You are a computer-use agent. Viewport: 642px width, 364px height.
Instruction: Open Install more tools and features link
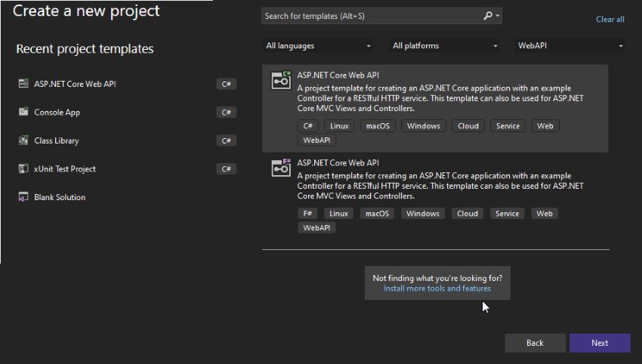click(437, 288)
